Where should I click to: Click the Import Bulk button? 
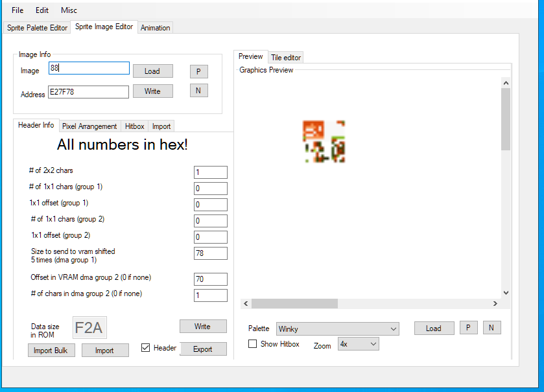[x=51, y=351]
